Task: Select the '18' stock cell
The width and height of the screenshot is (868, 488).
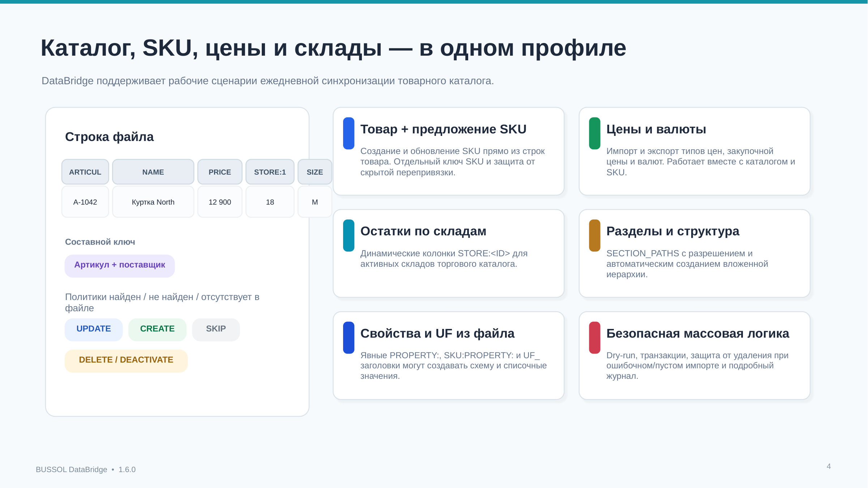Action: [x=270, y=202]
